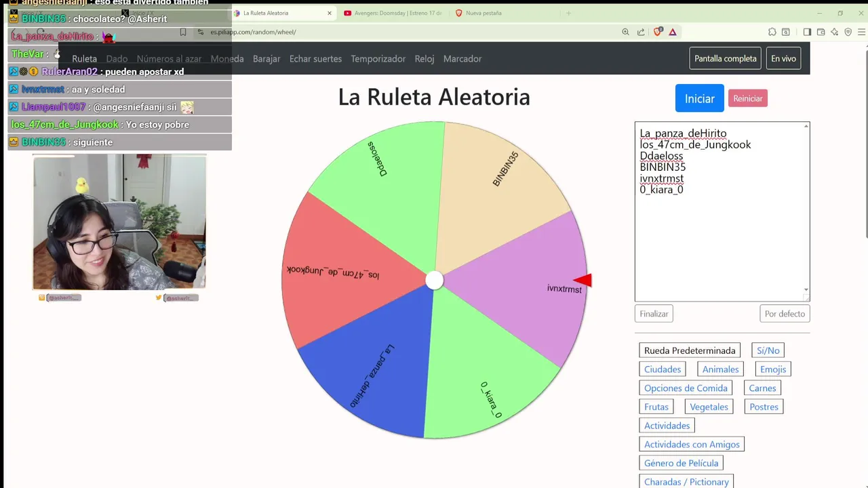Open the Reloj menu item

(425, 59)
